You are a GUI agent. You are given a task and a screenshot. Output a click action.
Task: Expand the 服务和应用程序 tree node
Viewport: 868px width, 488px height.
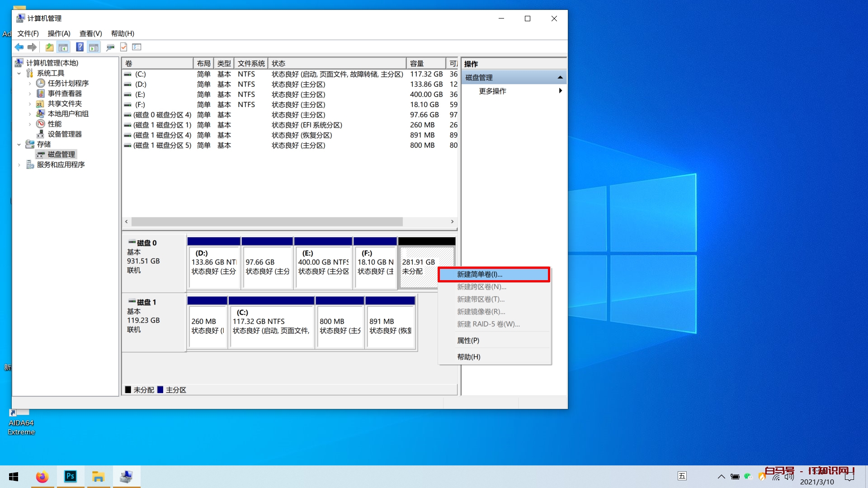(x=19, y=165)
